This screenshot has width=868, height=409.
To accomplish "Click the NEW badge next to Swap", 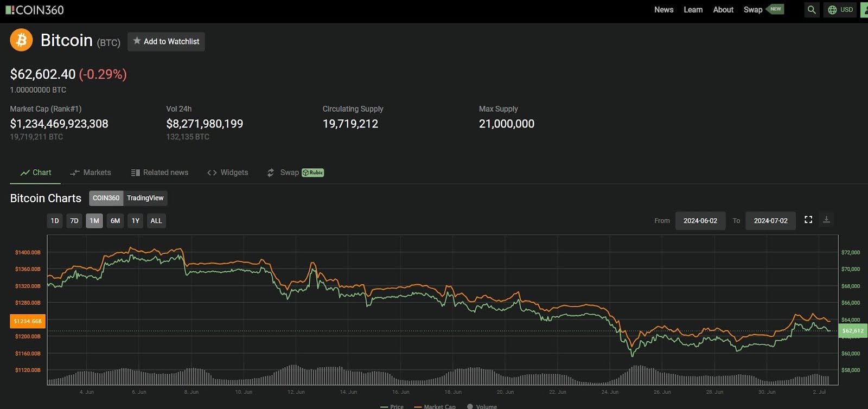I will (775, 9).
